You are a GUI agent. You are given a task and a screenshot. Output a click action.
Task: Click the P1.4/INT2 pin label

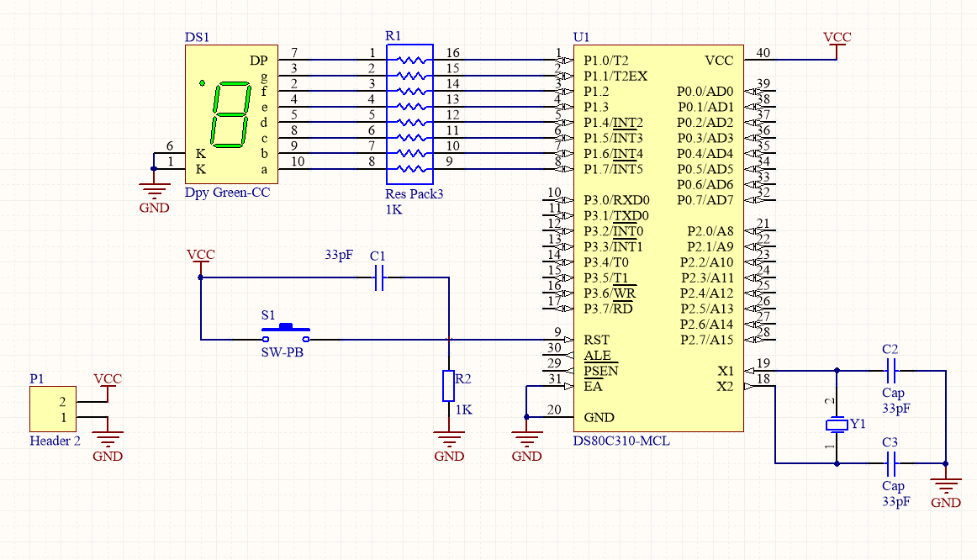pyautogui.click(x=613, y=123)
